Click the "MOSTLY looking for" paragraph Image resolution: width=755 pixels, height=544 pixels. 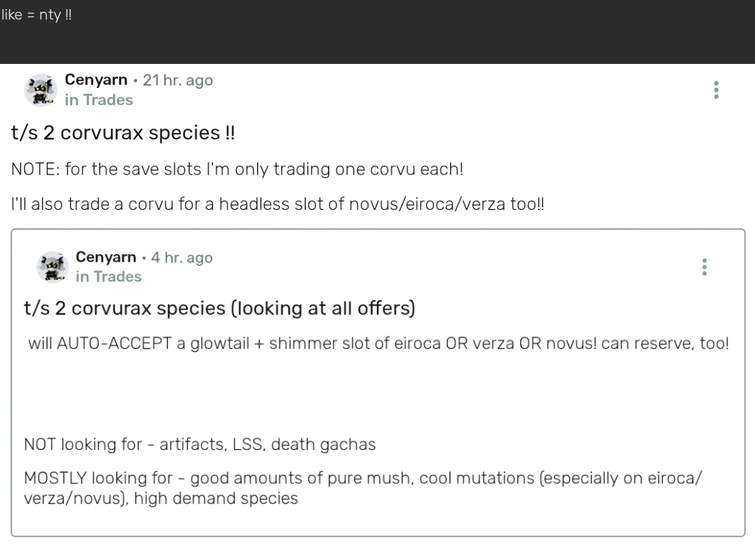coord(362,488)
